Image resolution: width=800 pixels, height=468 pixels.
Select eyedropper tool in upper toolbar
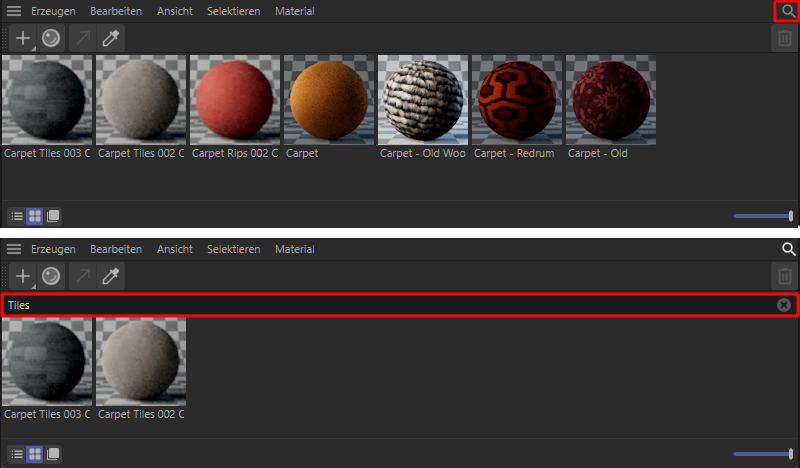(111, 38)
